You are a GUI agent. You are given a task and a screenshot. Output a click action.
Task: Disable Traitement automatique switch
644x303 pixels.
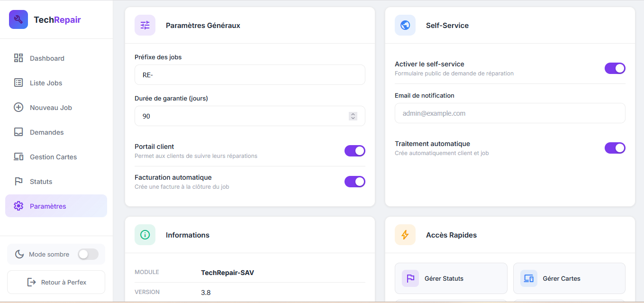coord(615,148)
